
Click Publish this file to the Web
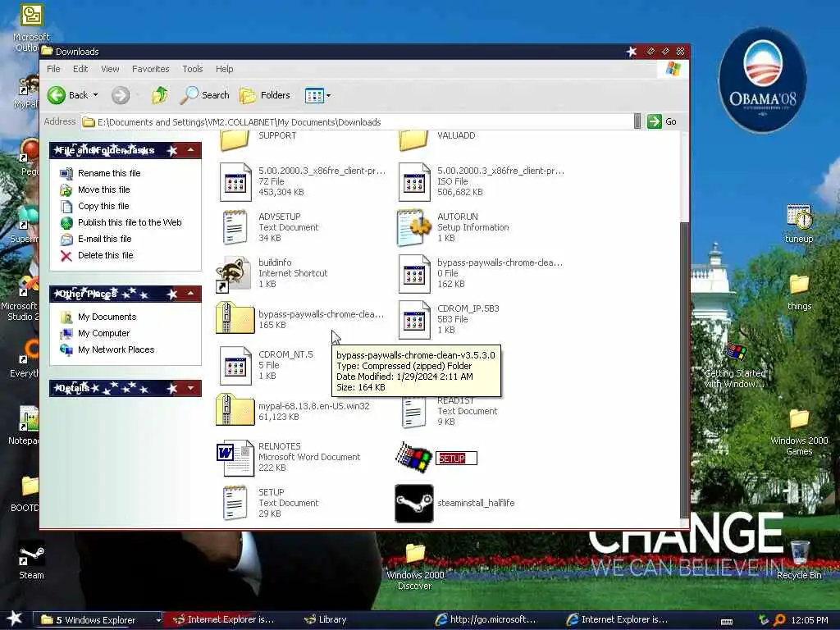click(x=130, y=222)
